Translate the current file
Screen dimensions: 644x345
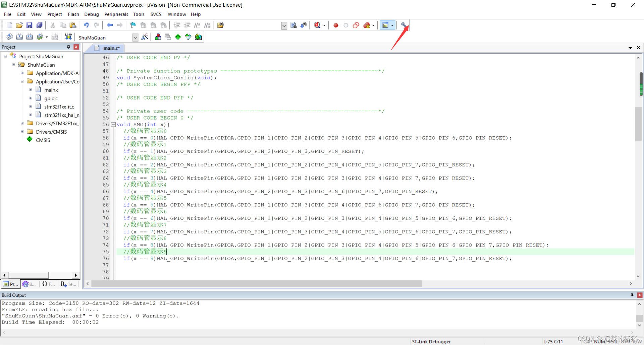coord(9,37)
